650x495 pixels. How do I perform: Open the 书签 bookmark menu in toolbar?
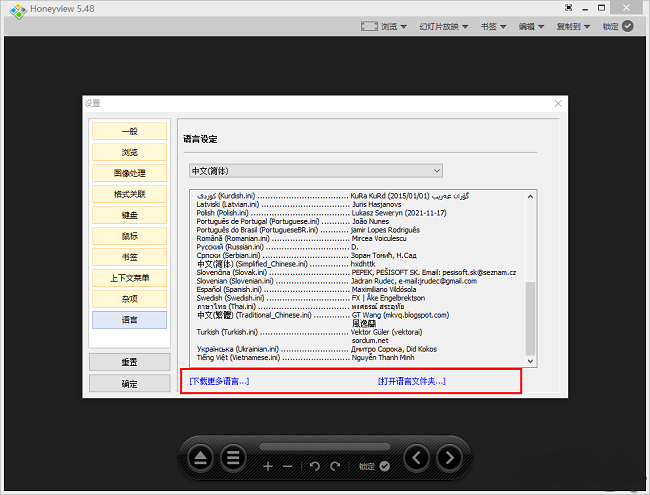(493, 27)
